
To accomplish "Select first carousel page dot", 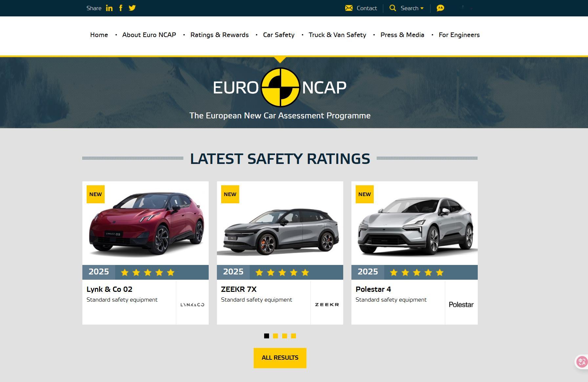I will [x=266, y=336].
